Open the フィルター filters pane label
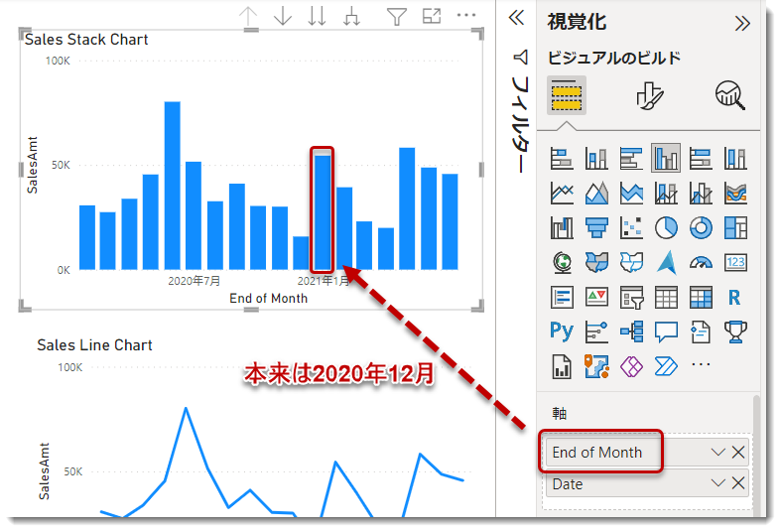The image size is (781, 532). pos(520,124)
